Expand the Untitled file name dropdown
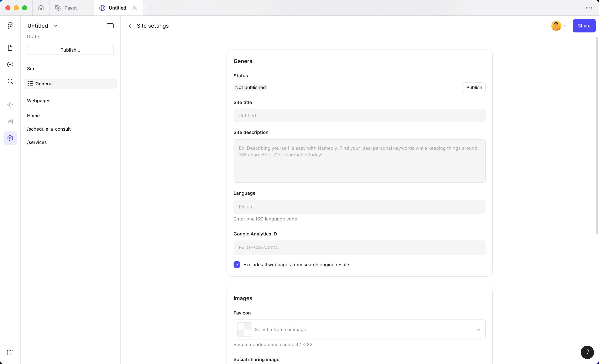Viewport: 599px width, 364px height. coord(55,26)
